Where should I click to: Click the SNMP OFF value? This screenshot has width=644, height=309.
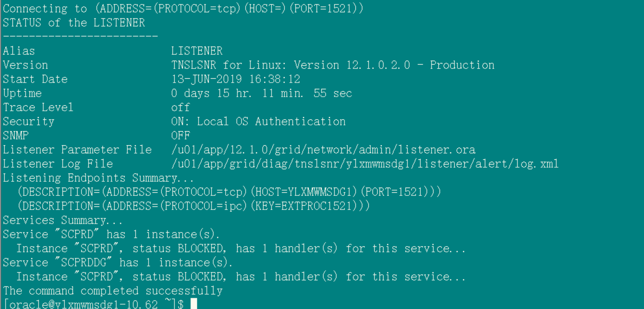[180, 136]
